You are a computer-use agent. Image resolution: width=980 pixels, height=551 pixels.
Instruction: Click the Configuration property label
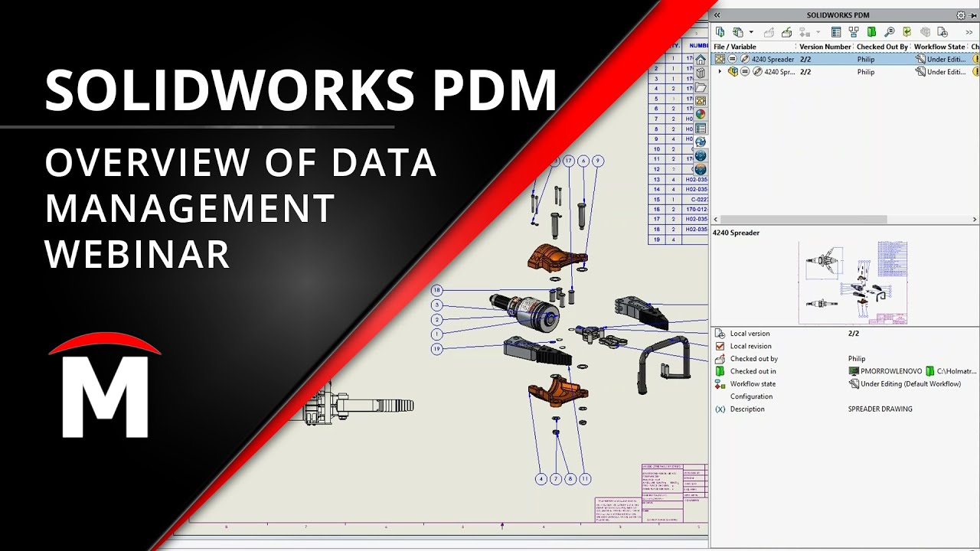pos(751,396)
